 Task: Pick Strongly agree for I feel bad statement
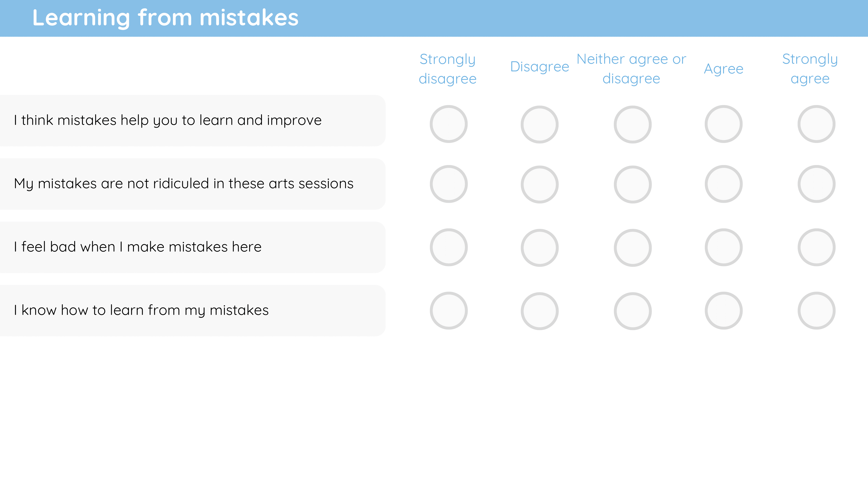816,247
